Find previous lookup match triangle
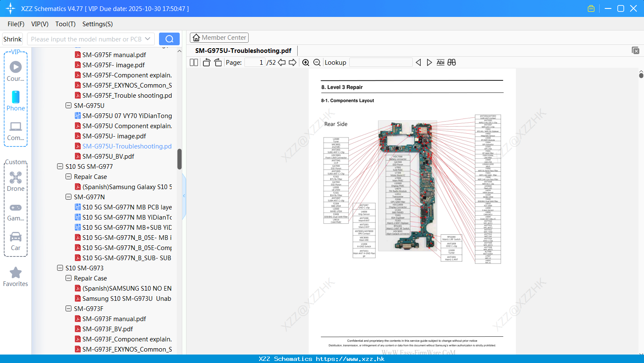The width and height of the screenshot is (644, 363). tap(418, 62)
